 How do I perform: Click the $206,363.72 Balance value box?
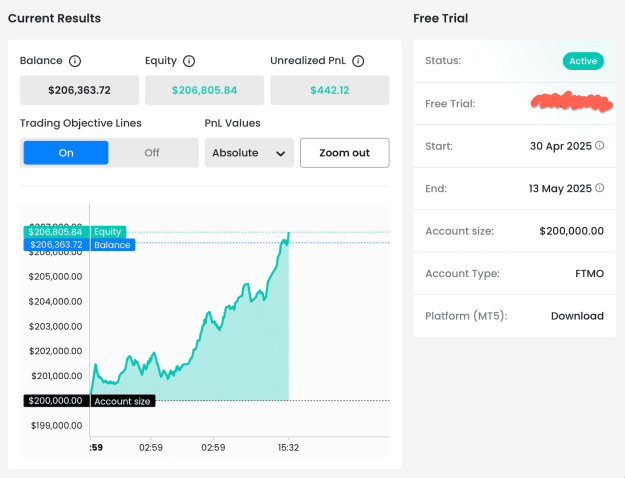pyautogui.click(x=79, y=90)
